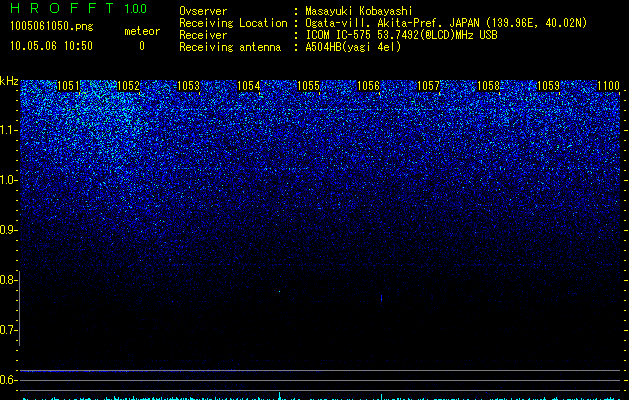Click the 1.1 frequency axis label

click(x=9, y=130)
